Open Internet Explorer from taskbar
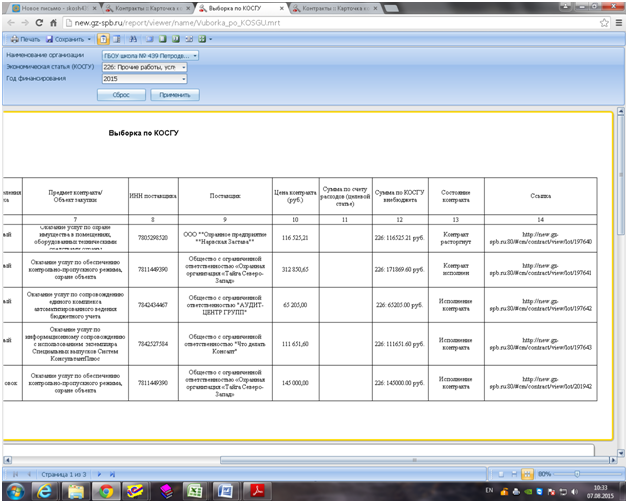Viewport: 628px width, 503px height. pyautogui.click(x=44, y=491)
